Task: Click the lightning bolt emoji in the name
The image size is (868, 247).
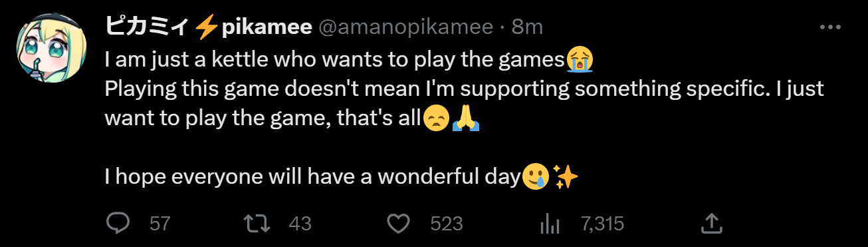Action: coord(207,27)
